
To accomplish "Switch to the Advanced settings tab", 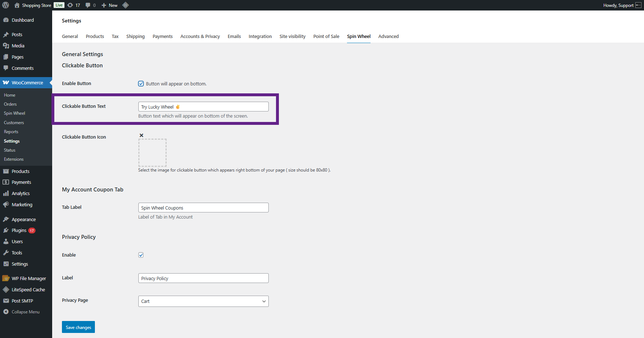I will click(x=388, y=36).
